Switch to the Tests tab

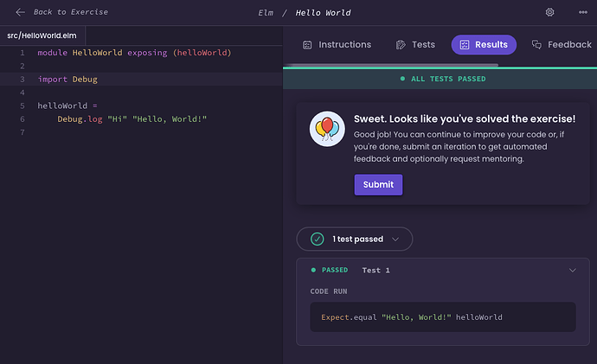click(x=415, y=45)
